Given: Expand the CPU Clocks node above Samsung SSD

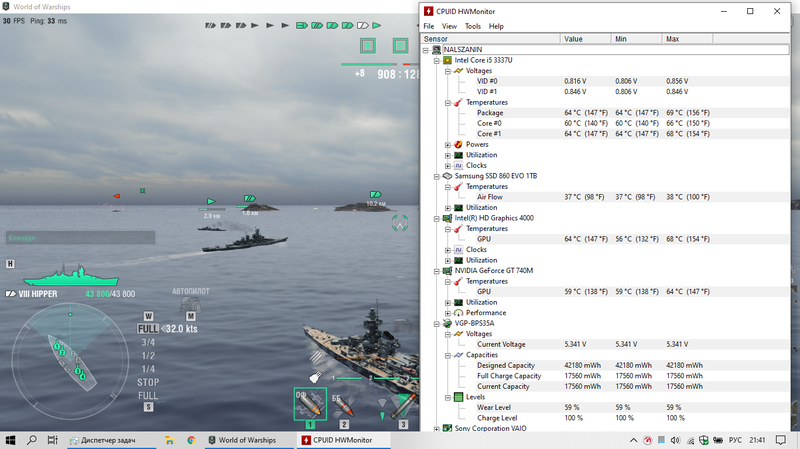Looking at the screenshot, I should click(x=447, y=166).
